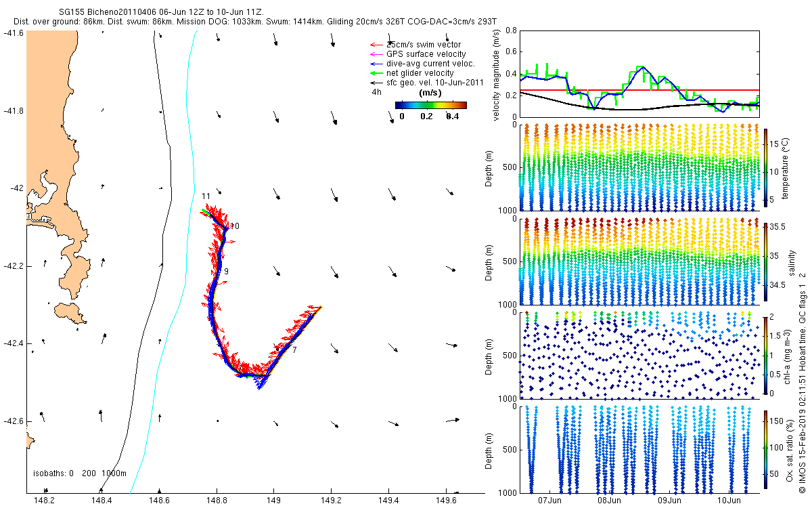
Task: Click the '148.4' longitude tick label
Action: pos(101,501)
